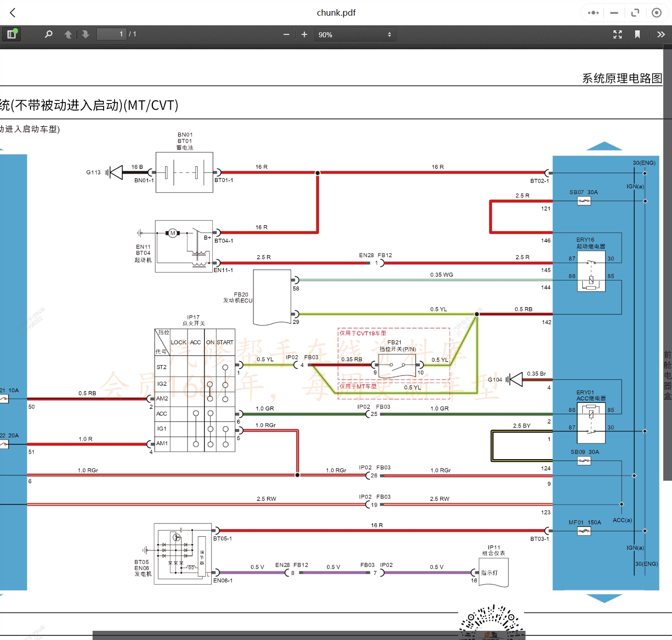Open the zoom level dropdown
672x640 pixels.
(355, 34)
